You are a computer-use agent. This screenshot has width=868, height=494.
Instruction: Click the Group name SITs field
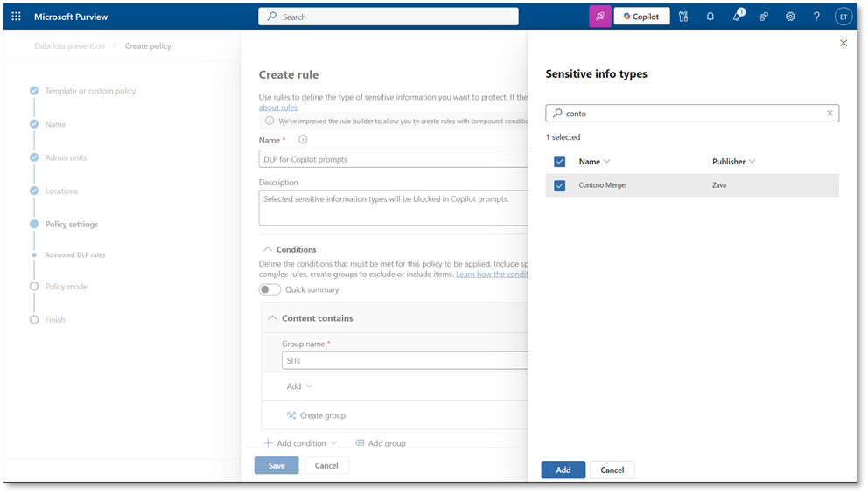404,361
